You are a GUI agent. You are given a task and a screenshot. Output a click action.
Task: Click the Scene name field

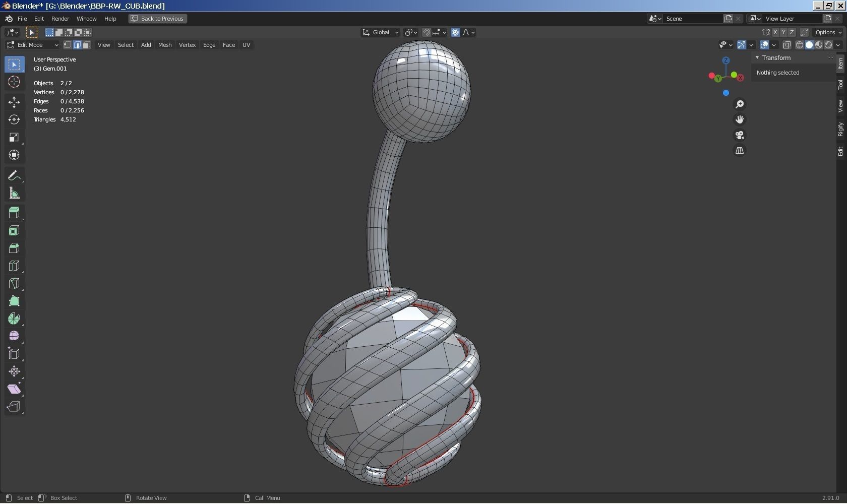693,19
